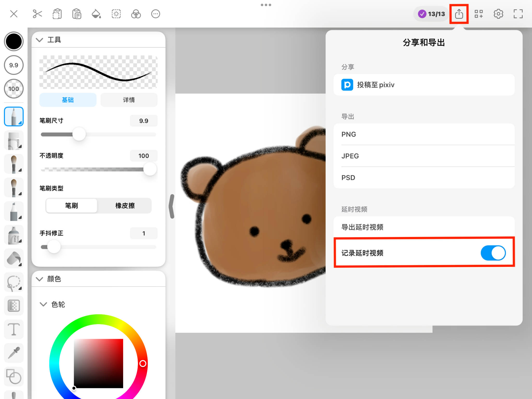Open the share and export icon
Screen dimensions: 532x399
(x=459, y=14)
